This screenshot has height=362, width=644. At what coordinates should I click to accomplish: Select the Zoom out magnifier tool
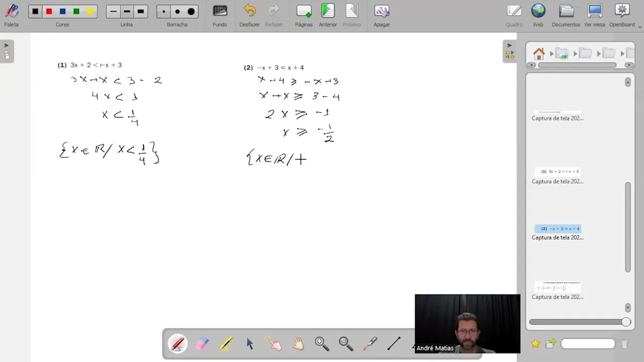(x=346, y=344)
